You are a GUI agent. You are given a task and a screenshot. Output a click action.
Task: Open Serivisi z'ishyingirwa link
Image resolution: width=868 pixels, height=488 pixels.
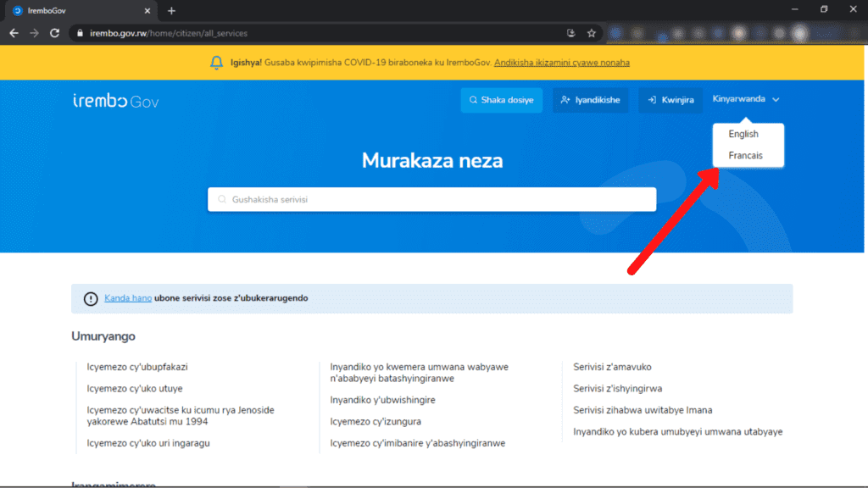[x=618, y=388]
